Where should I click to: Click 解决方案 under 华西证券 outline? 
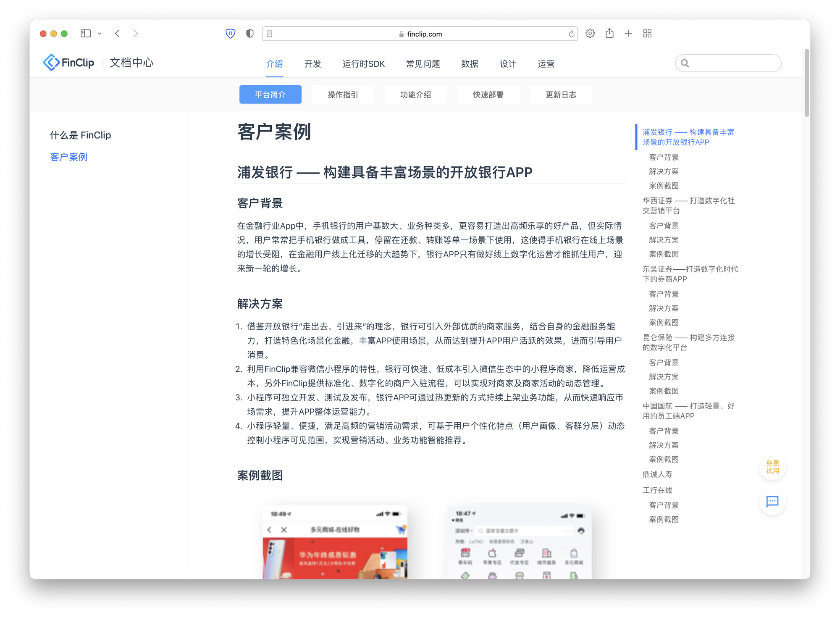pos(664,240)
